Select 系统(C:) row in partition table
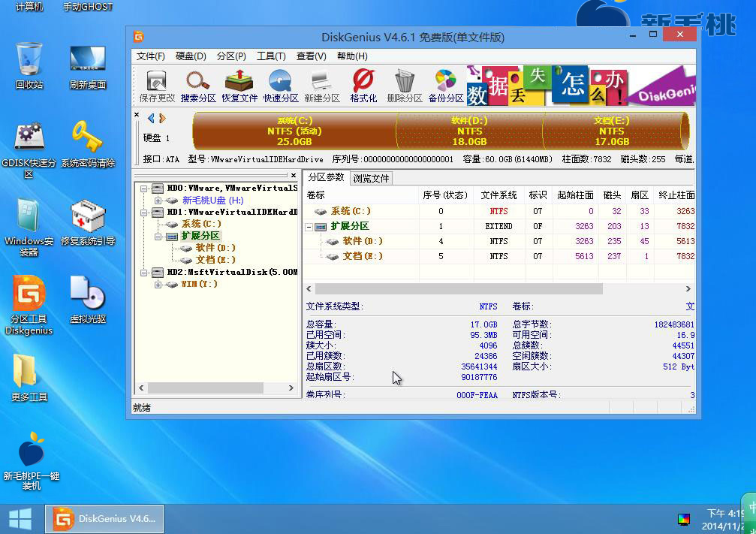Image resolution: width=756 pixels, height=534 pixels. click(499, 211)
